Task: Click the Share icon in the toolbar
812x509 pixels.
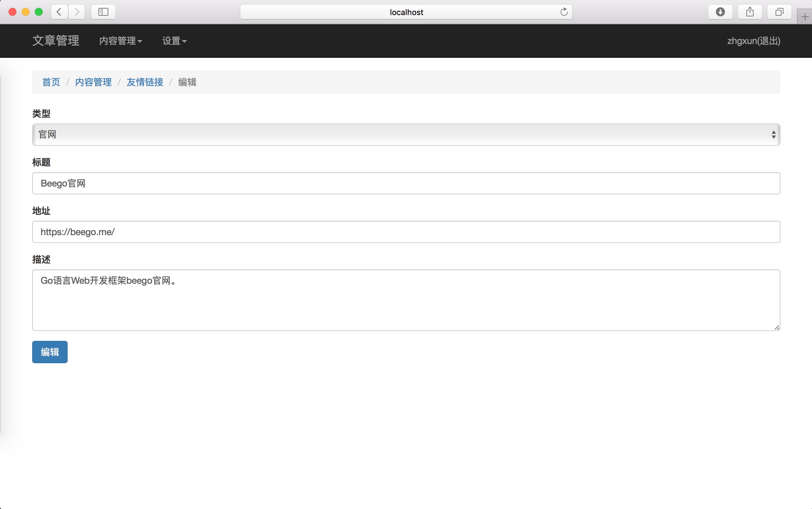Action: [x=750, y=12]
